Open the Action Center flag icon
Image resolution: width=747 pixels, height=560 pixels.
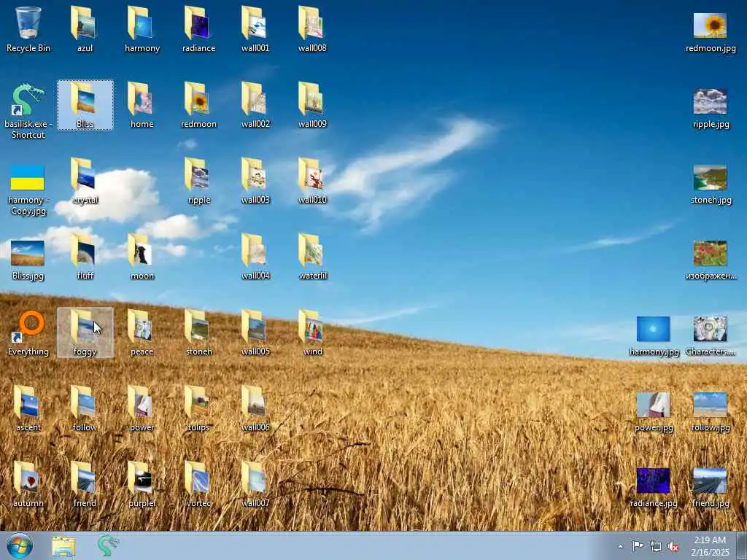(638, 546)
